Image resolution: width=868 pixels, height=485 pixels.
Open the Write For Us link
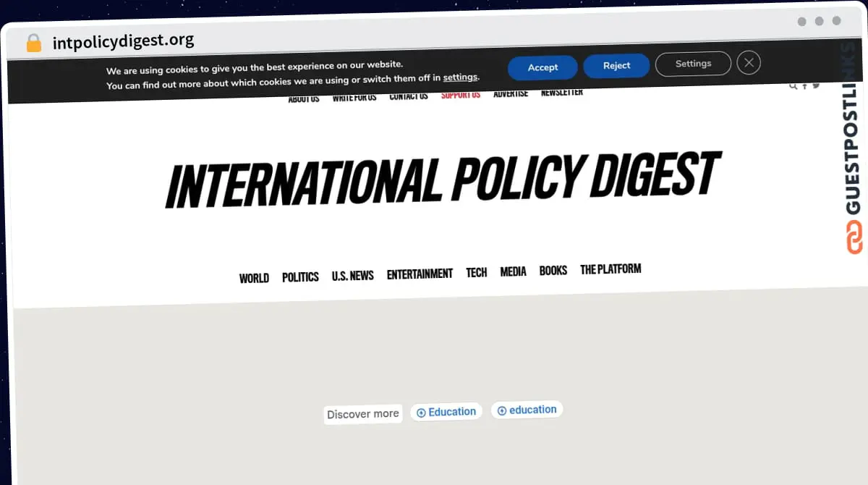(354, 98)
